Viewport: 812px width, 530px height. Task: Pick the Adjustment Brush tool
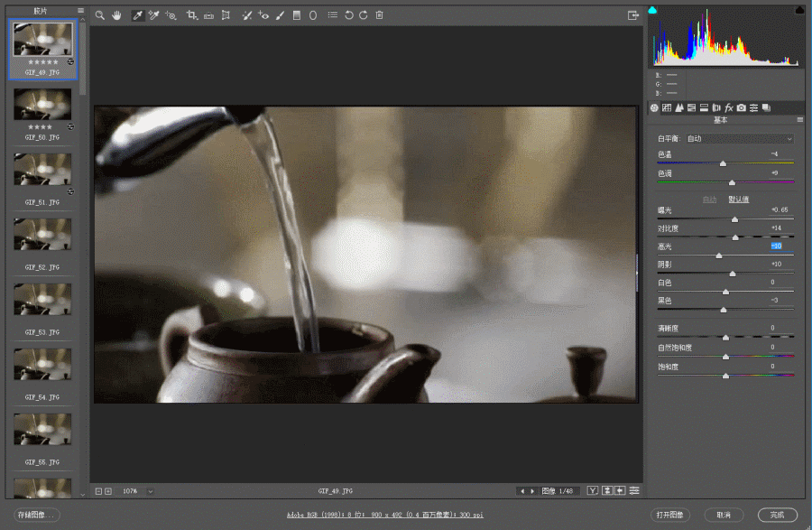(x=280, y=15)
